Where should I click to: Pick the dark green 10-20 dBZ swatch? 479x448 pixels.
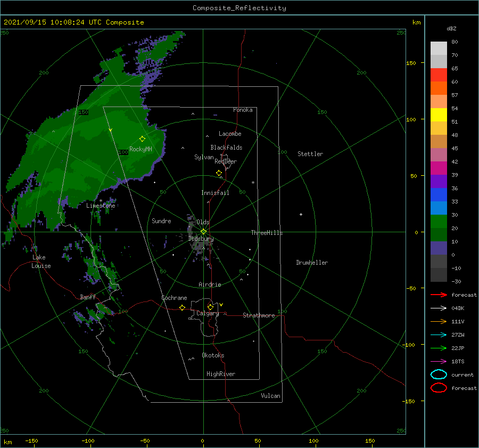pyautogui.click(x=439, y=234)
